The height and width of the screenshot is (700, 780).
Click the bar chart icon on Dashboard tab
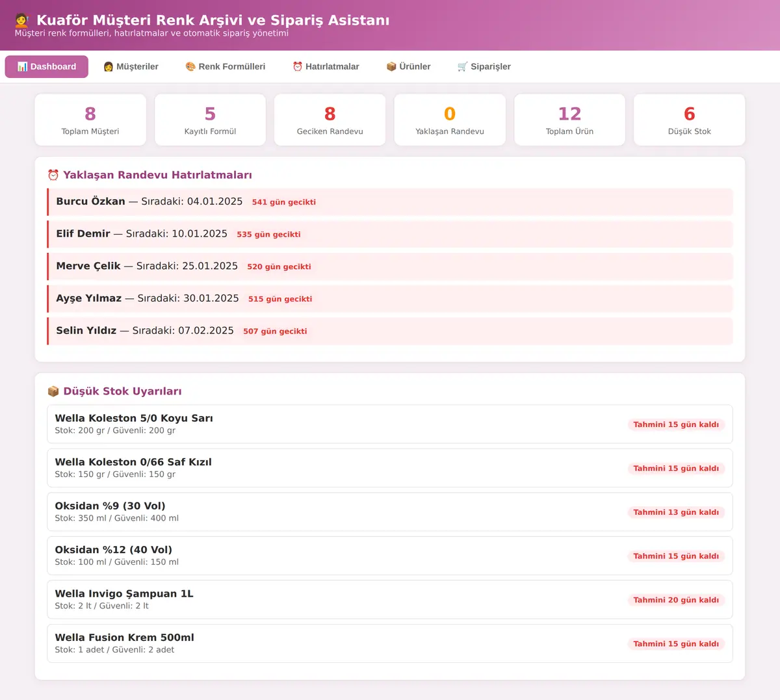[x=22, y=67]
